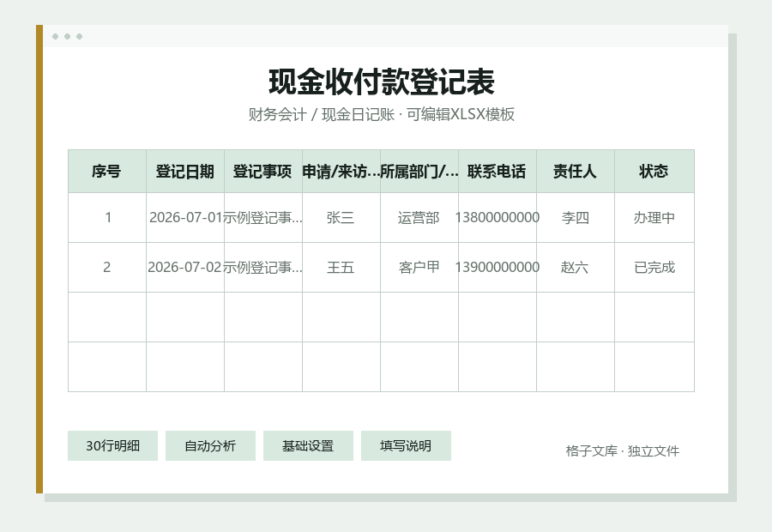The width and height of the screenshot is (772, 532).
Task: Click the title 现金收付款登记表
Action: click(x=382, y=82)
